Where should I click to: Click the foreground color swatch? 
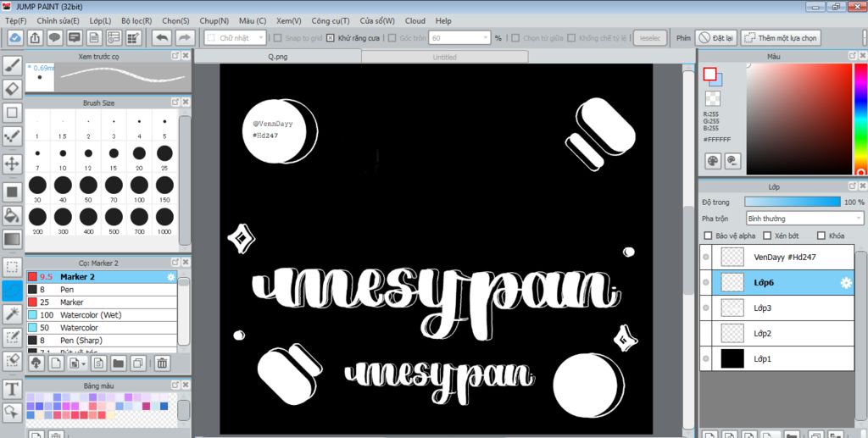tap(709, 74)
